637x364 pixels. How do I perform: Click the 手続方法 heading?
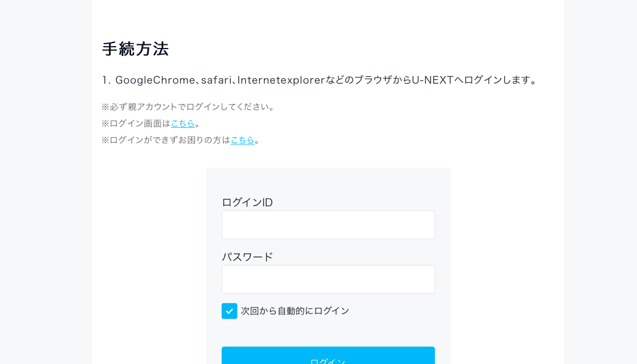coord(135,49)
